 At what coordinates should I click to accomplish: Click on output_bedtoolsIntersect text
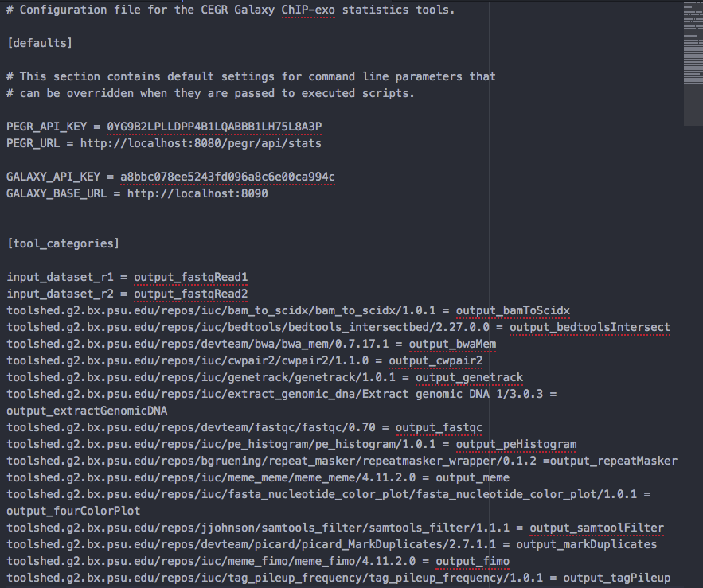pyautogui.click(x=590, y=327)
